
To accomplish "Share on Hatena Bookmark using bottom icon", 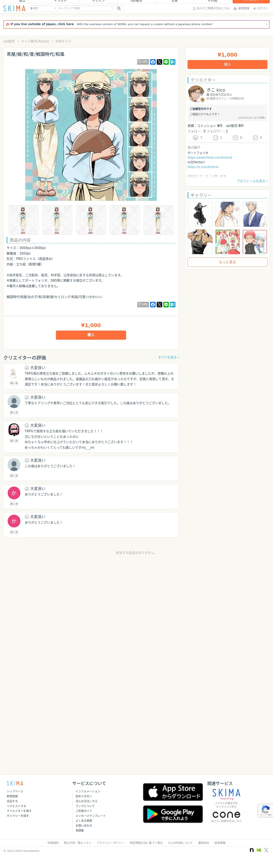I will click(x=173, y=305).
